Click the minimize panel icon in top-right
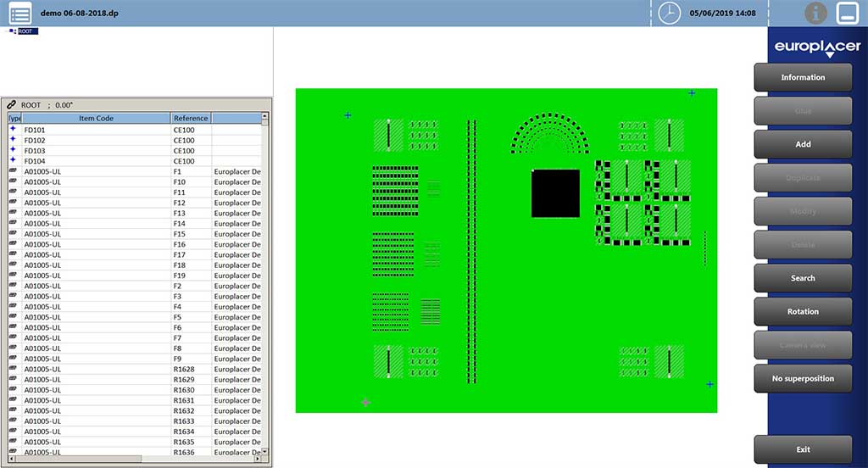Image resolution: width=868 pixels, height=468 pixels. pos(846,13)
